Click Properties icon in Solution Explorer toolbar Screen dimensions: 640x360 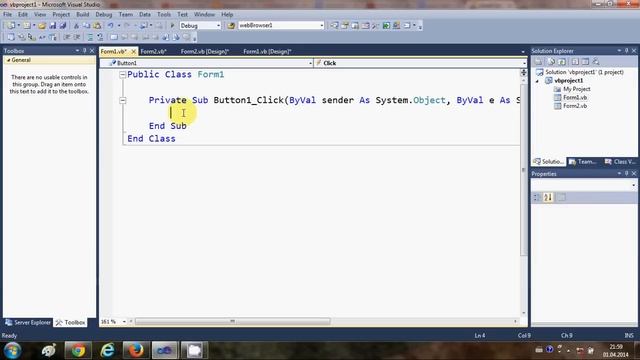click(538, 62)
